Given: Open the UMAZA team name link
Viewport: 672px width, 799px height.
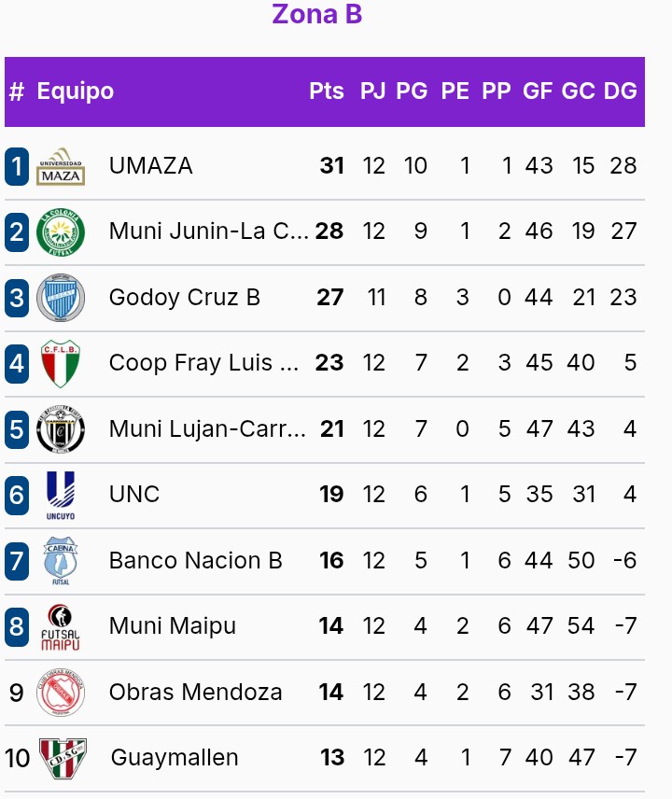Looking at the screenshot, I should 151,166.
